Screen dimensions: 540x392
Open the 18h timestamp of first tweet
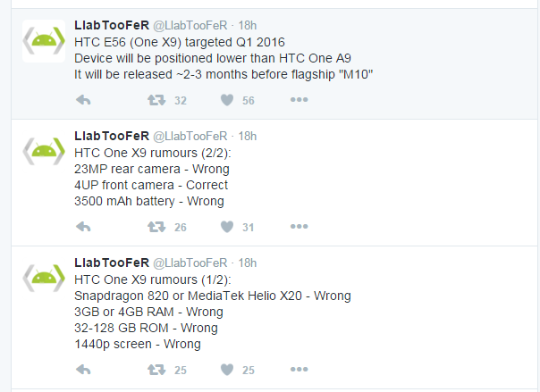[248, 25]
